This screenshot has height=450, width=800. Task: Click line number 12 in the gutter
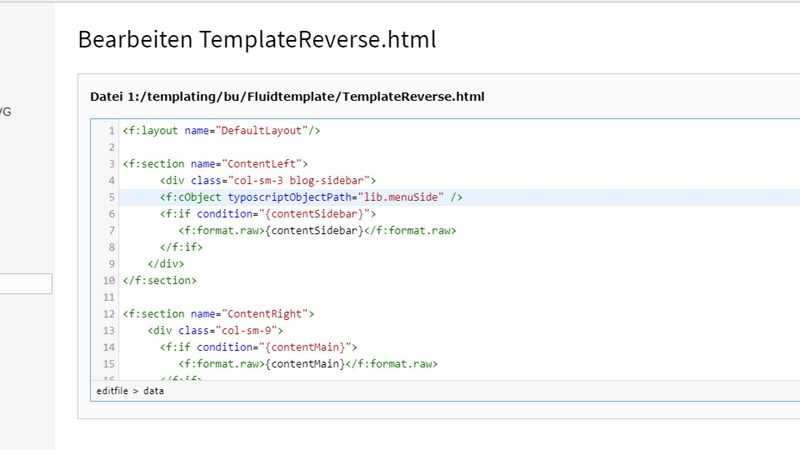point(109,314)
